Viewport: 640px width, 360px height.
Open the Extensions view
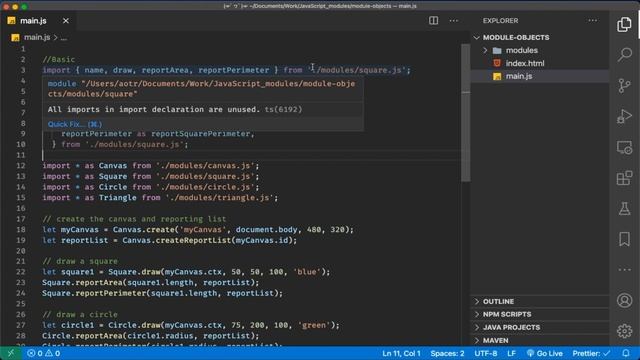click(624, 178)
